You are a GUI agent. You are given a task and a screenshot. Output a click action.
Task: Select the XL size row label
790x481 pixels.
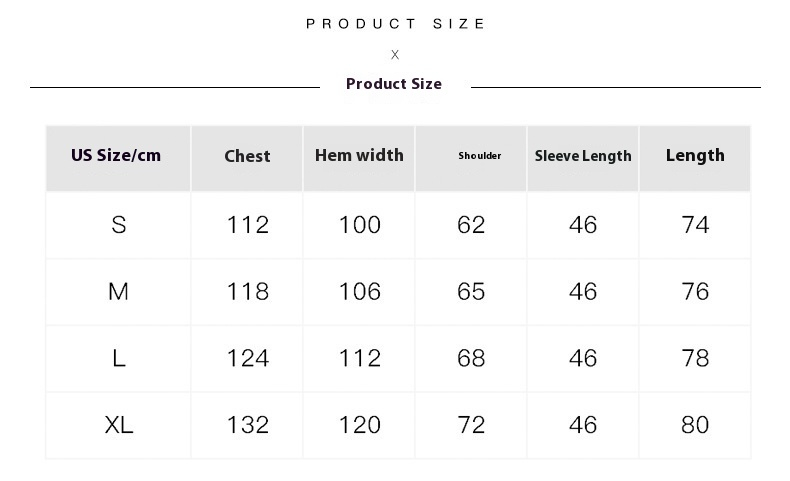[119, 425]
